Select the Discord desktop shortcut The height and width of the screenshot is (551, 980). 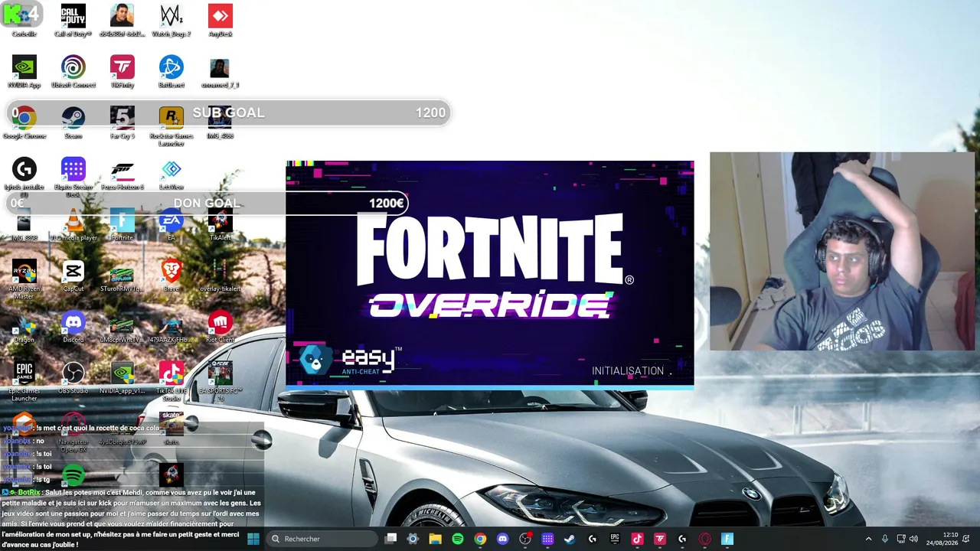(x=73, y=327)
